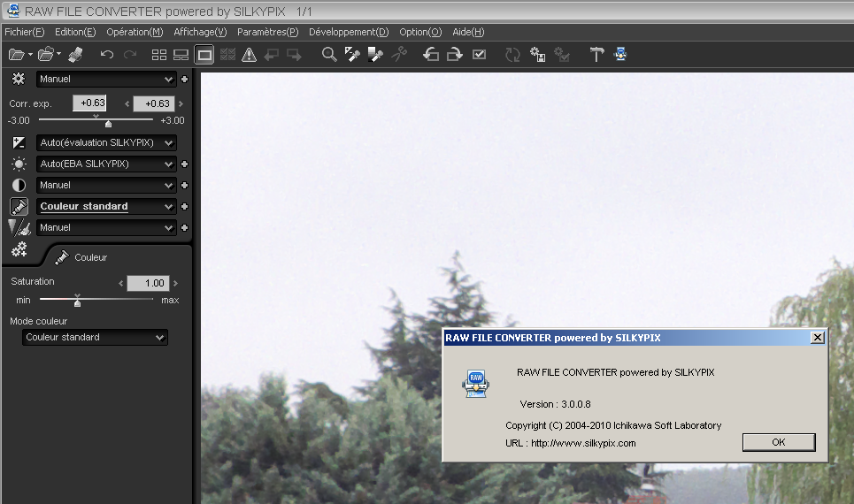The image size is (854, 504).
Task: Open the arrow next to open-folder icon
Action: click(58, 55)
